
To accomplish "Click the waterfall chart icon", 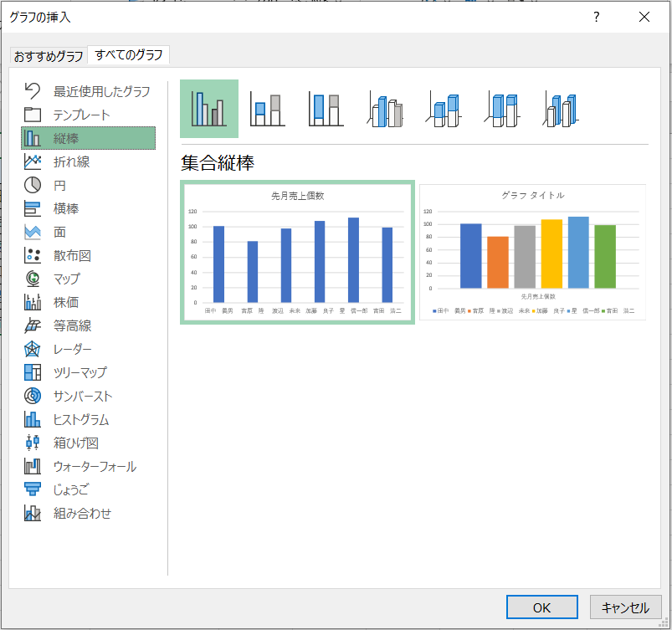I will click(33, 466).
